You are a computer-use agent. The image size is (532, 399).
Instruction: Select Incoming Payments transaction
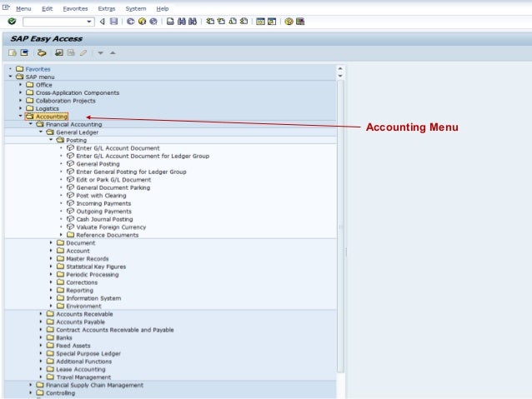coord(103,203)
